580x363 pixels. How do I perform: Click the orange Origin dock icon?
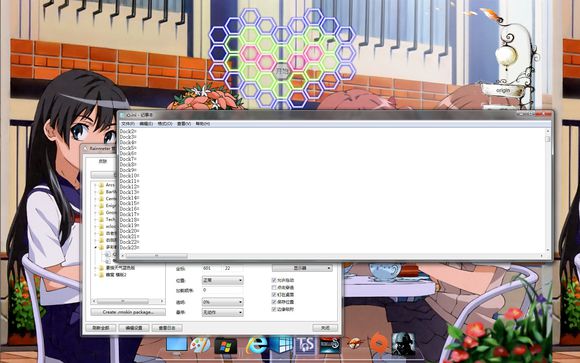378,344
